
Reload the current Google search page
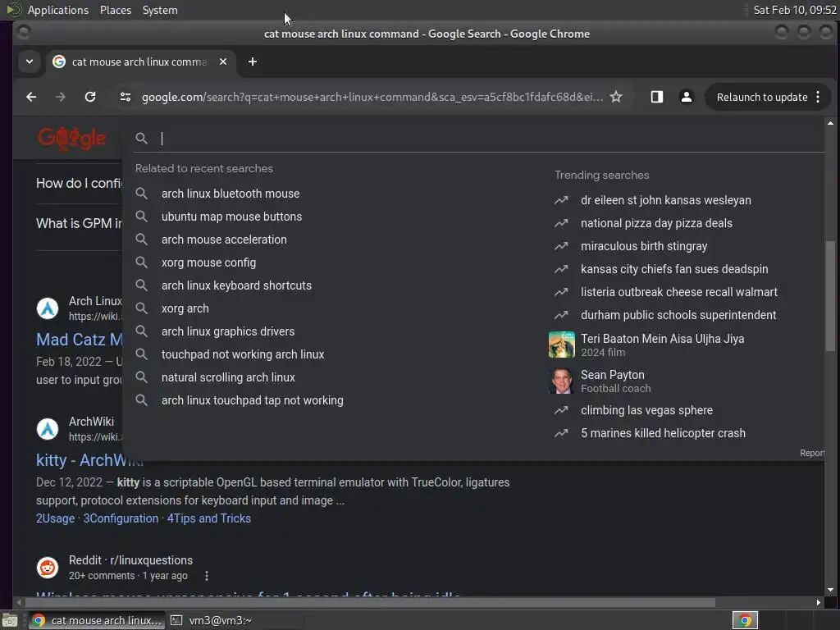pos(90,97)
